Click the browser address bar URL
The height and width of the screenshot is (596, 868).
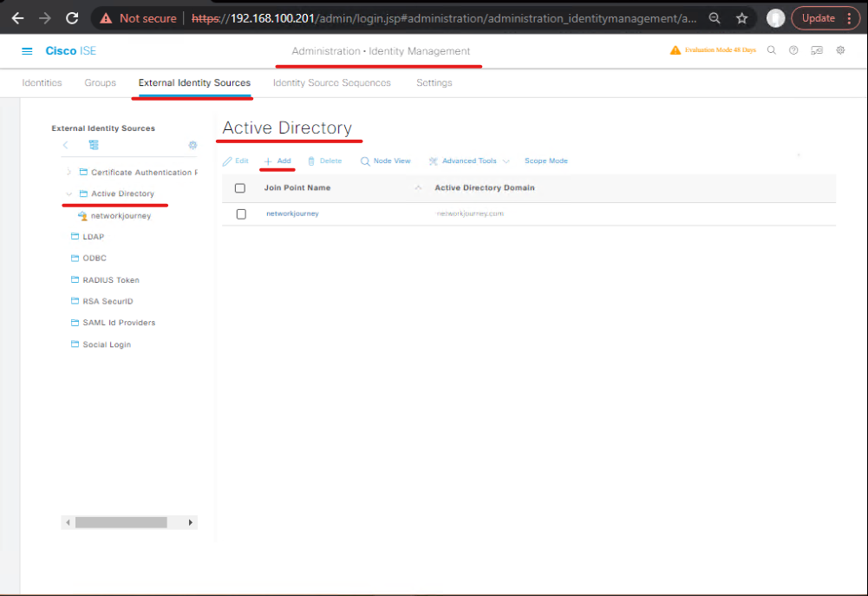pyautogui.click(x=443, y=18)
